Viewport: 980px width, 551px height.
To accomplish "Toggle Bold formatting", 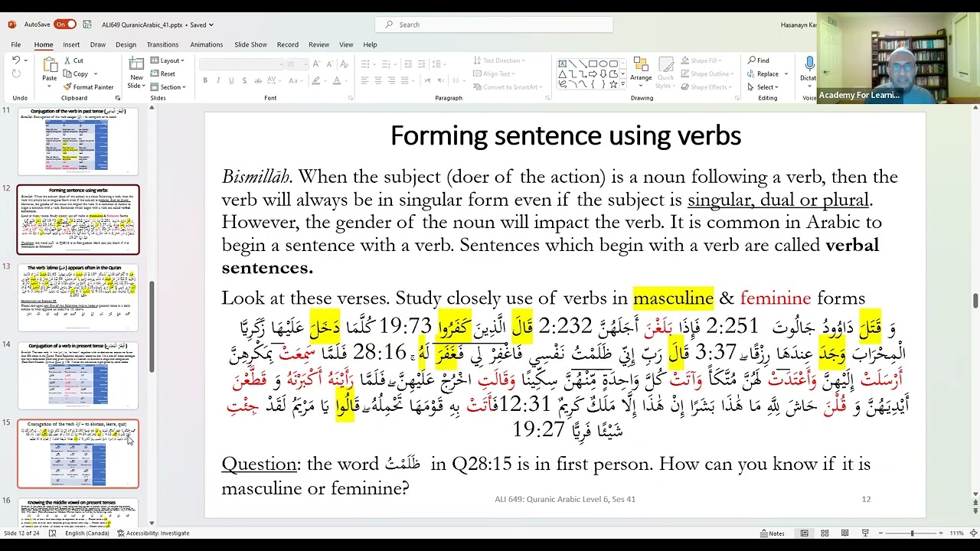I will pos(205,80).
